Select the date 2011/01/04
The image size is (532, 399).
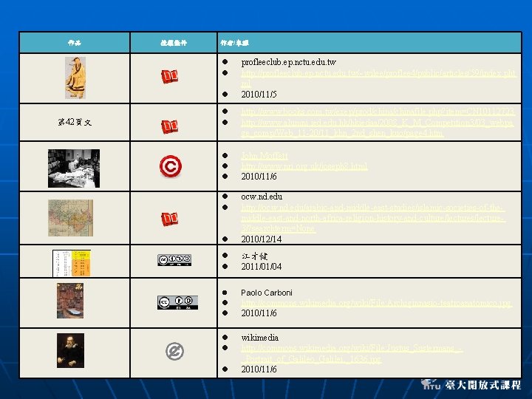tap(262, 266)
